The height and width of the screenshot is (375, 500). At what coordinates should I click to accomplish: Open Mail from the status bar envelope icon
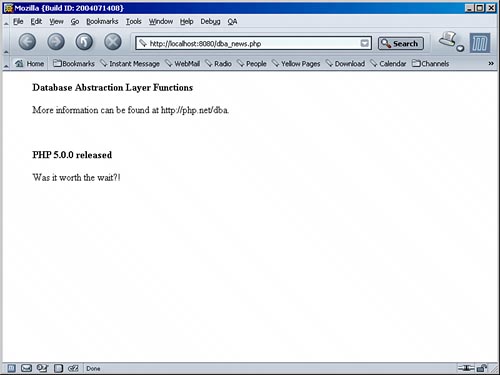pos(26,368)
